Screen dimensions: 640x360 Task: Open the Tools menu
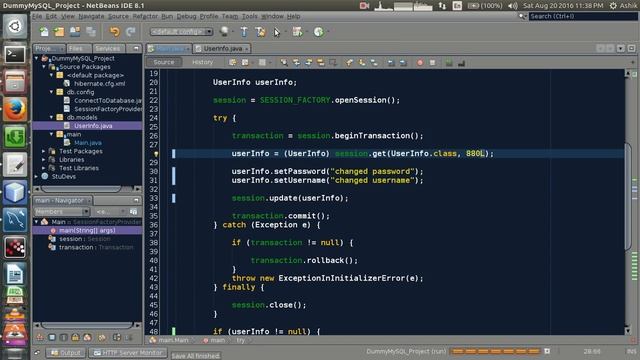[x=249, y=16]
